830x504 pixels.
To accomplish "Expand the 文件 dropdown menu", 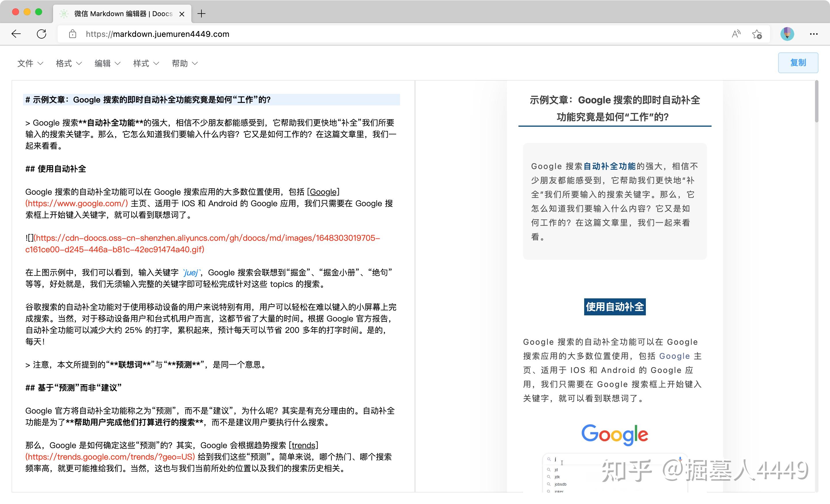I will coord(30,63).
